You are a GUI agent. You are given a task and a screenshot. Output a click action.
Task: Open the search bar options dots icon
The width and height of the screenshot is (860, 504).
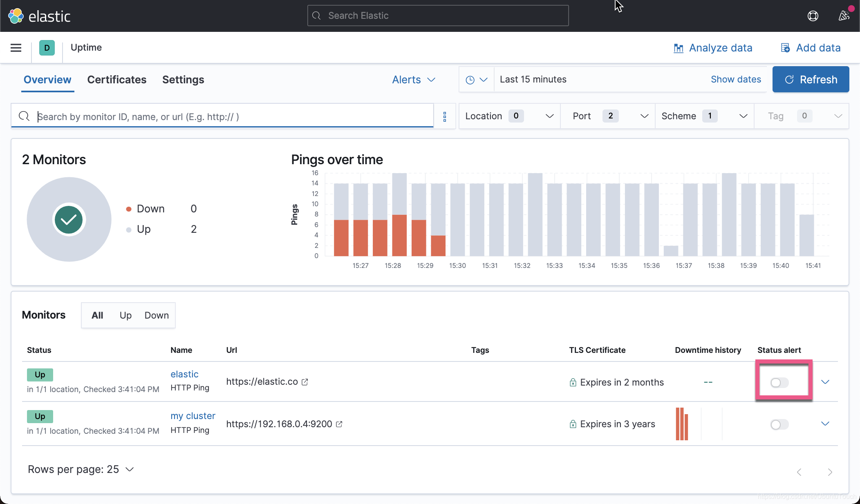[x=445, y=117]
